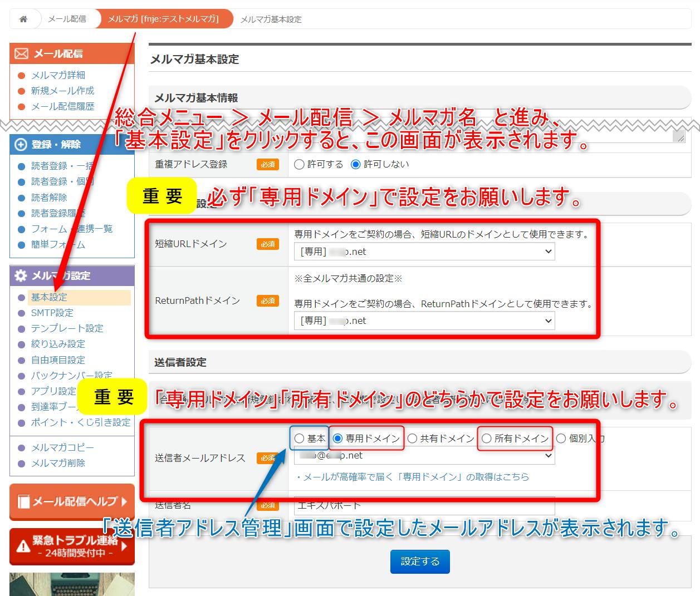Select 許可する for duplicate address registration
700x596 pixels.
click(x=300, y=164)
